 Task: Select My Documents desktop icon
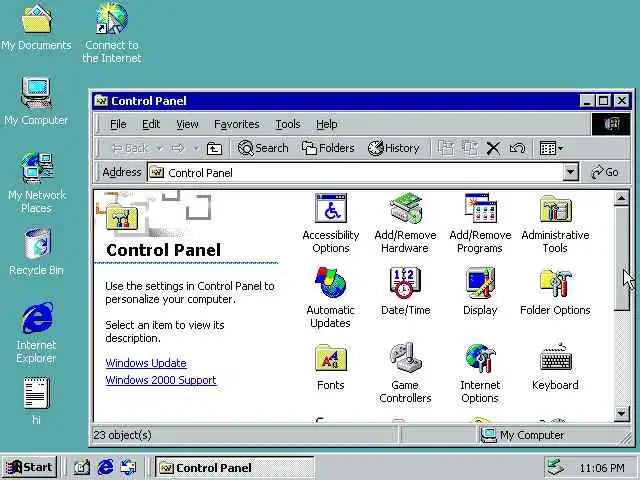click(x=36, y=28)
